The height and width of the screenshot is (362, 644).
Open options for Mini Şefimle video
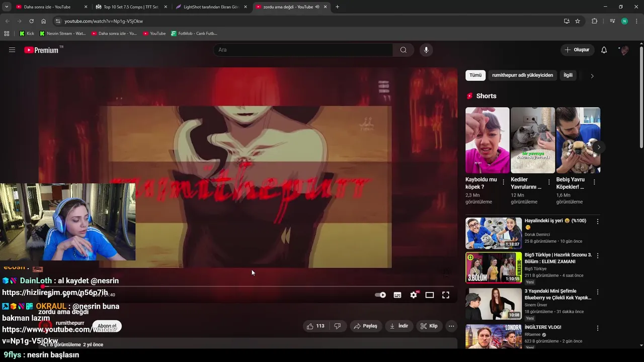598,292
